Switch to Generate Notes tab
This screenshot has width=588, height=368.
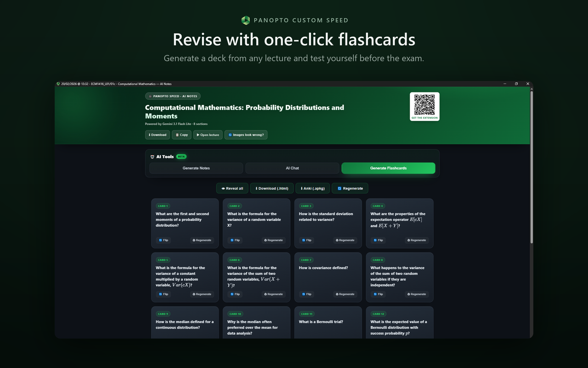coord(196,168)
